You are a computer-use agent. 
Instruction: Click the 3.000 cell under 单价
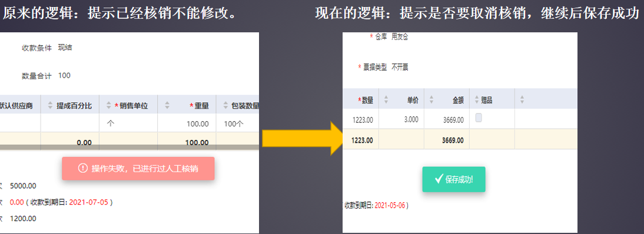(411, 119)
